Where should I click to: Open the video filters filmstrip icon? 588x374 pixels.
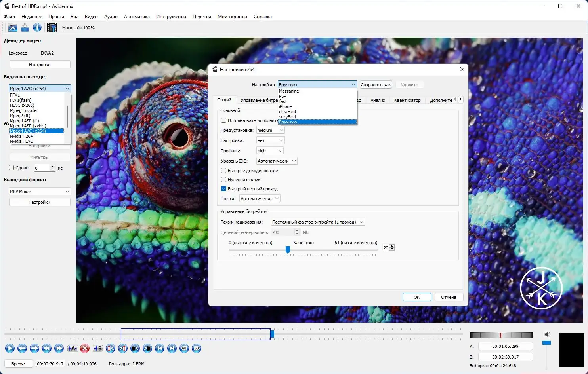[x=52, y=27]
